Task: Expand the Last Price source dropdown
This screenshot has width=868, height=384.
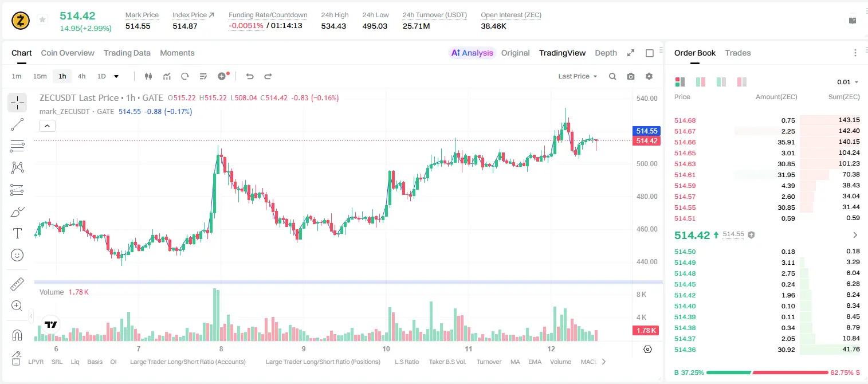Action: click(x=578, y=76)
